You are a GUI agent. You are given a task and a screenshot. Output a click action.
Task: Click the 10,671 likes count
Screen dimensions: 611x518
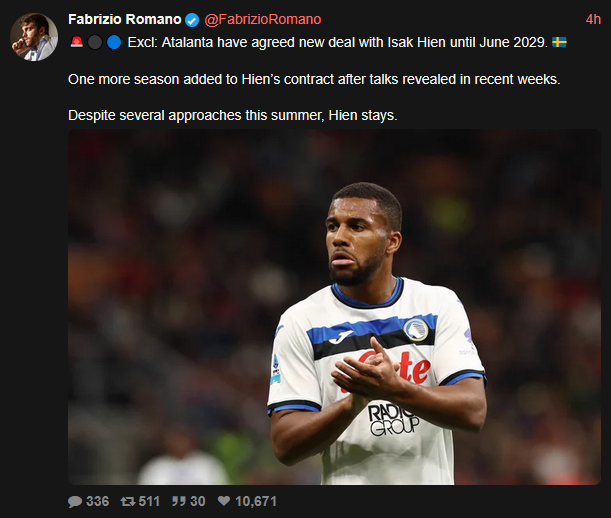click(256, 501)
